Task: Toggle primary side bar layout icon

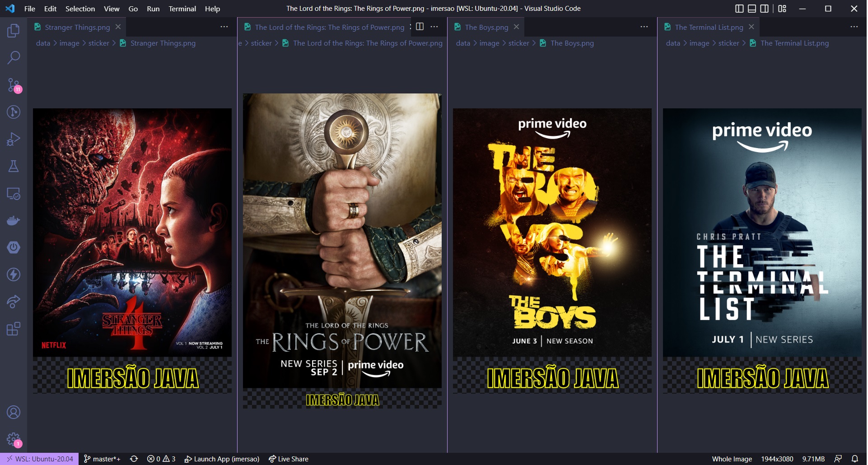Action: (739, 9)
